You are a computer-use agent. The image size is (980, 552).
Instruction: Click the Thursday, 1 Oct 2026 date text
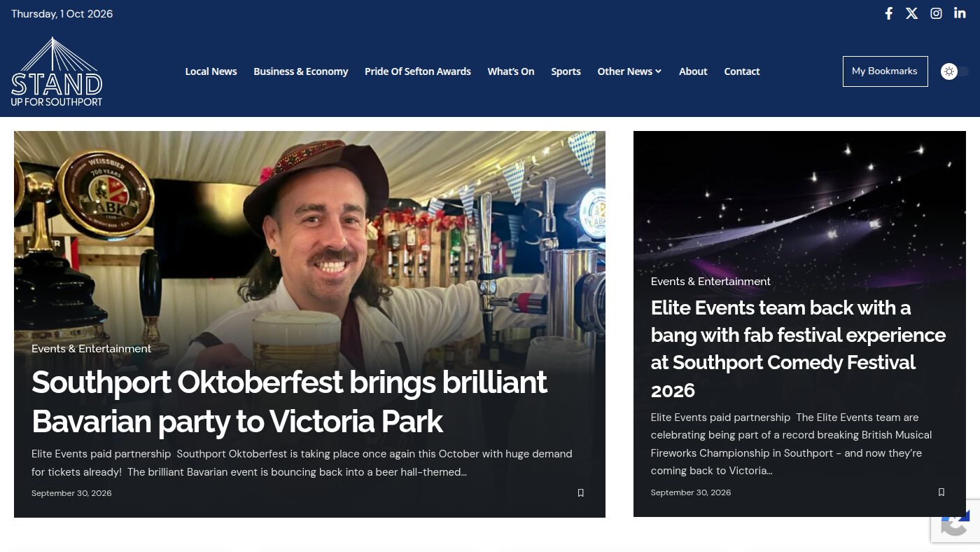(x=62, y=14)
